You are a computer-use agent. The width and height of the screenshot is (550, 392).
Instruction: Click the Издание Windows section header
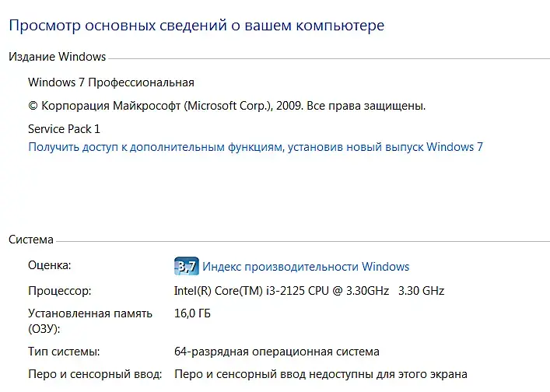(x=57, y=57)
